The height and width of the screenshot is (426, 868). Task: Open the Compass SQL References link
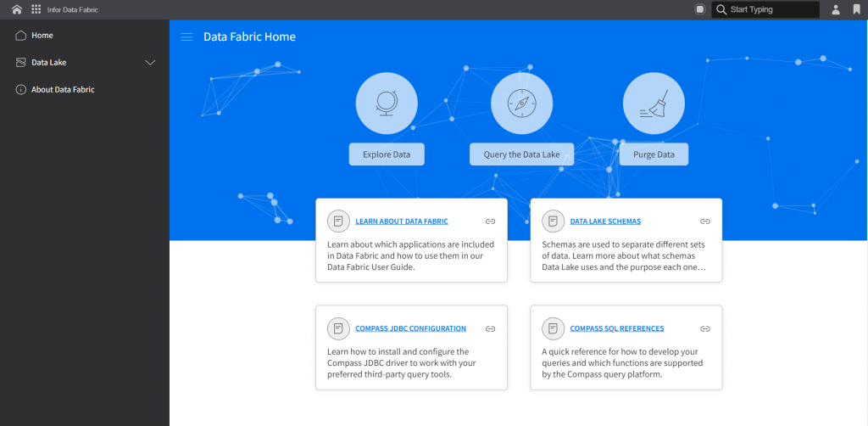(616, 328)
